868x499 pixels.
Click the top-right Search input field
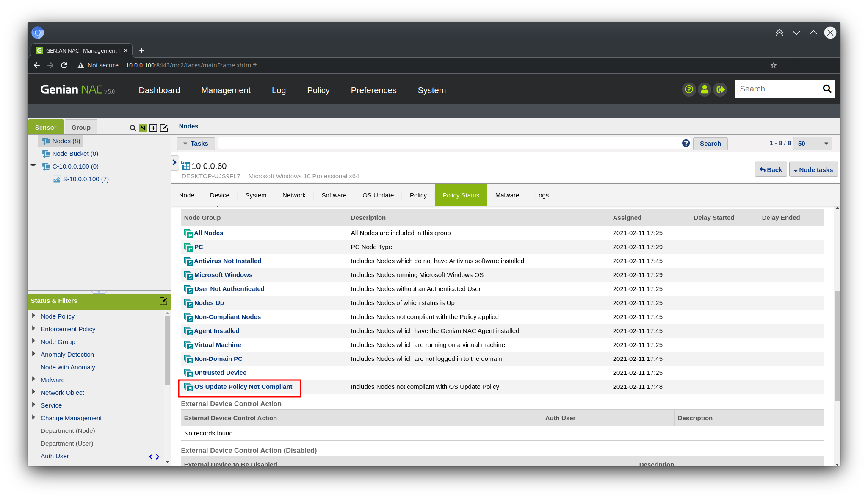[x=777, y=89]
